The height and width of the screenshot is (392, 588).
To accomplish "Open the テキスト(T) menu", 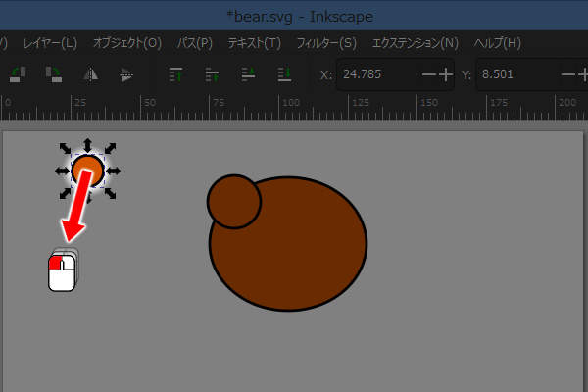I will pyautogui.click(x=254, y=43).
